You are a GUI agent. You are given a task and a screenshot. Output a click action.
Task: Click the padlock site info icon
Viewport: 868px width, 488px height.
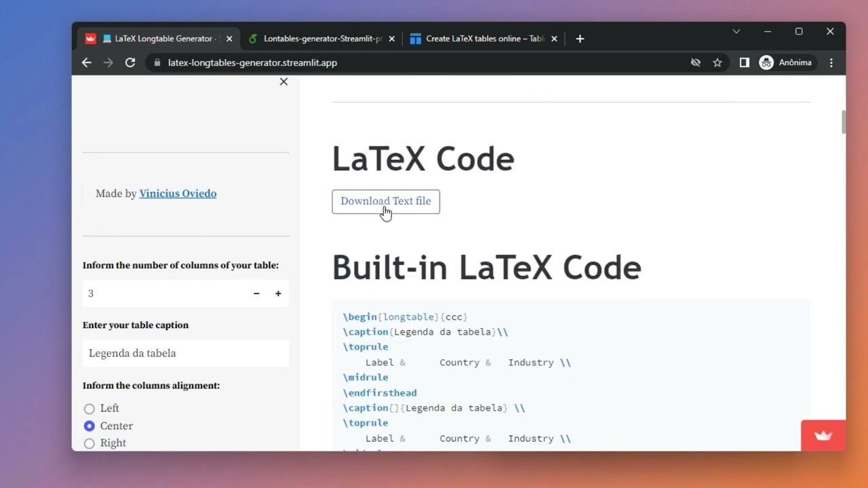click(x=157, y=62)
